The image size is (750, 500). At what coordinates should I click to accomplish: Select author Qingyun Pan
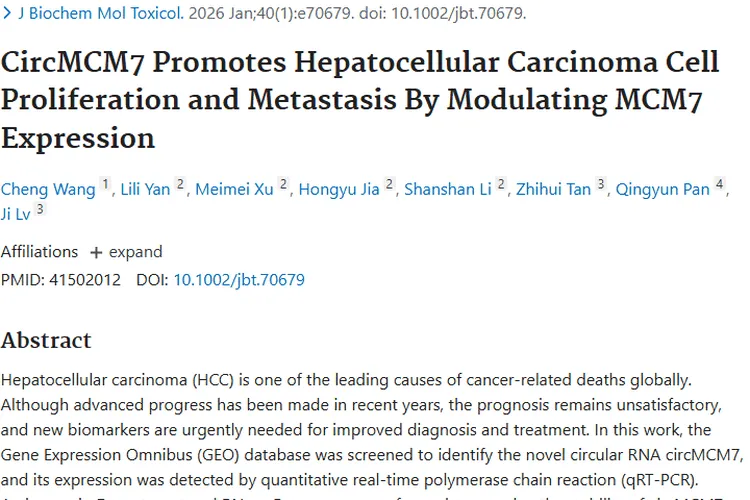tap(661, 189)
